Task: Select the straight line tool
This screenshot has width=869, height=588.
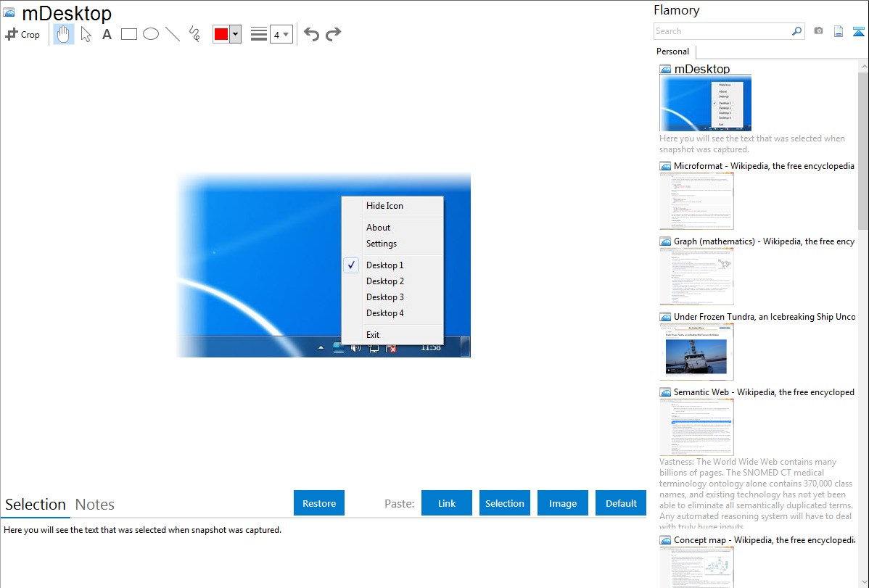Action: click(x=173, y=34)
